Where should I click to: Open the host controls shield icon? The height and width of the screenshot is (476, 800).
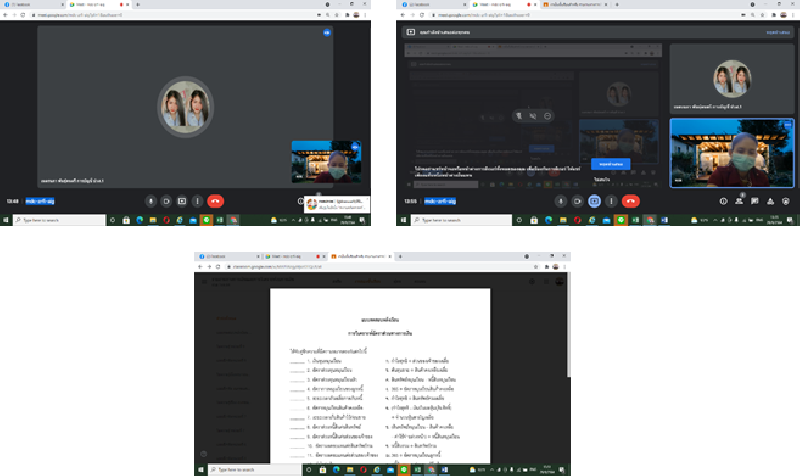point(786,200)
